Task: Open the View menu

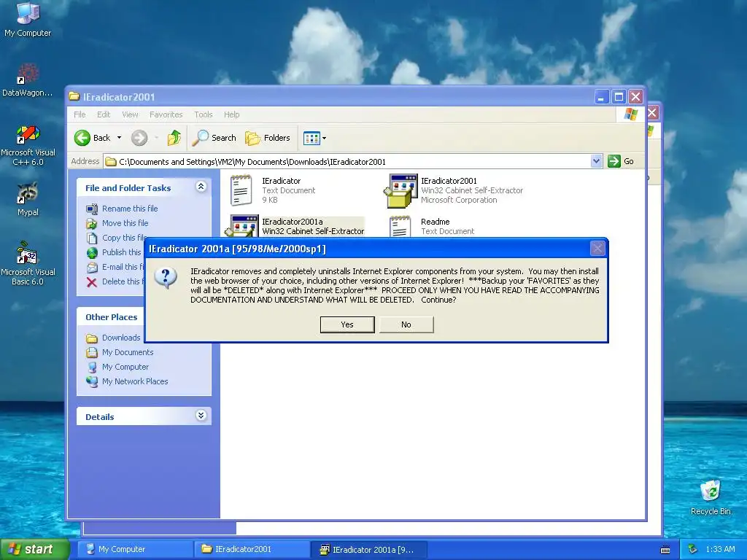Action: point(130,114)
